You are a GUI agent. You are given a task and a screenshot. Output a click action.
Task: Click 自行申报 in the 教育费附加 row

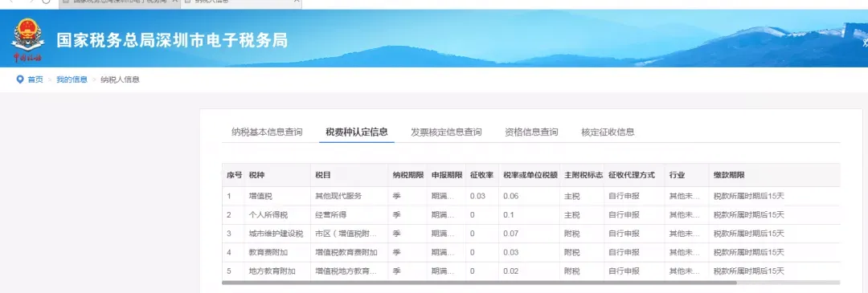click(624, 253)
